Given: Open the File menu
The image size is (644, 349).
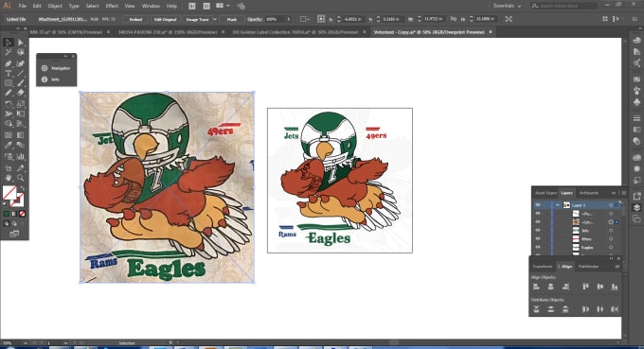Looking at the screenshot, I should (22, 6).
